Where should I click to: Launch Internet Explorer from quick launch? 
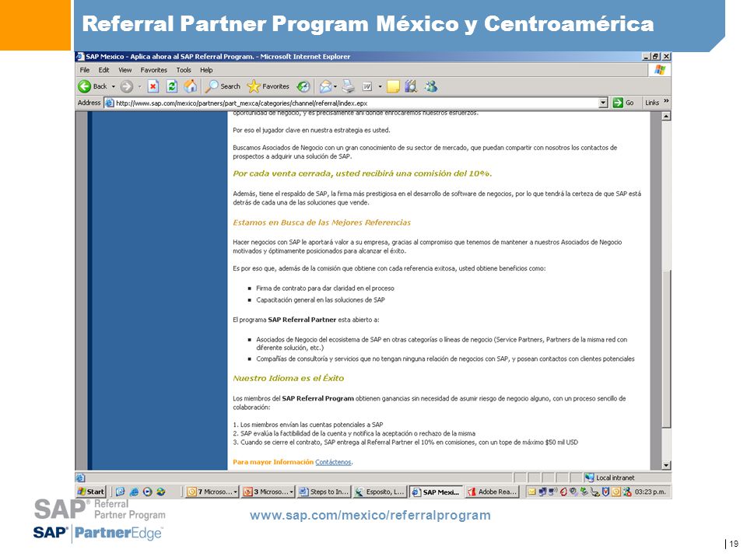(135, 492)
